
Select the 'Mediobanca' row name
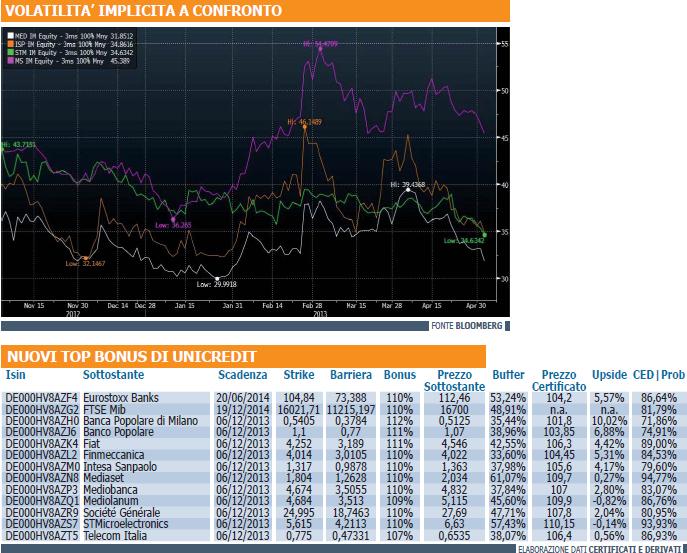click(110, 489)
